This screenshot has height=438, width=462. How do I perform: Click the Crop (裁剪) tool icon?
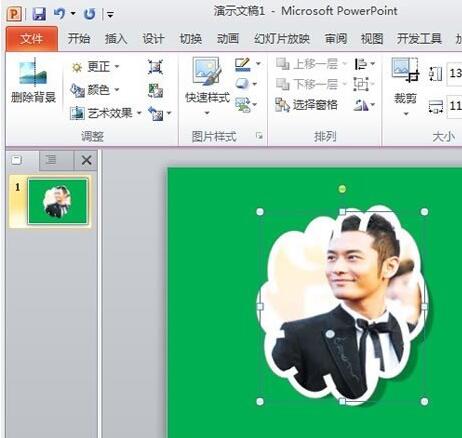[406, 70]
